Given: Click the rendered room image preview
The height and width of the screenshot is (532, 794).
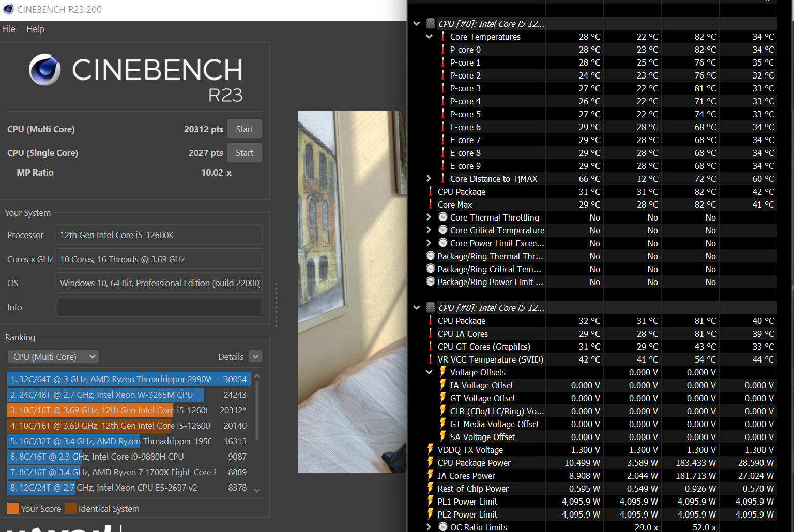Looking at the screenshot, I should [352, 292].
